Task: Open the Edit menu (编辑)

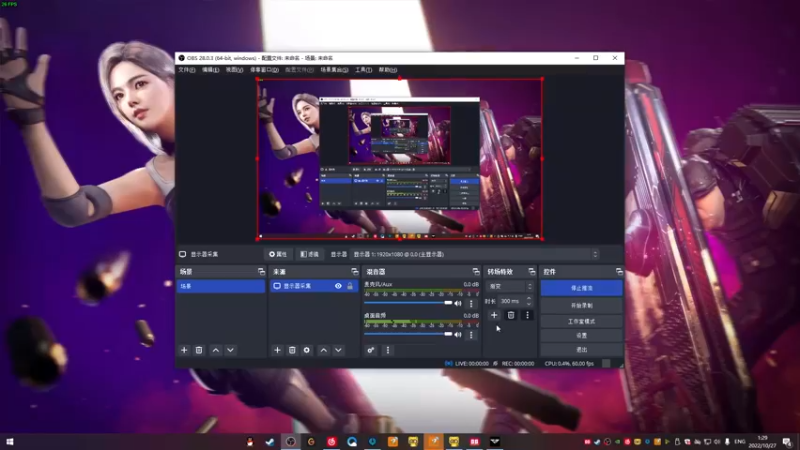Action: [210, 70]
